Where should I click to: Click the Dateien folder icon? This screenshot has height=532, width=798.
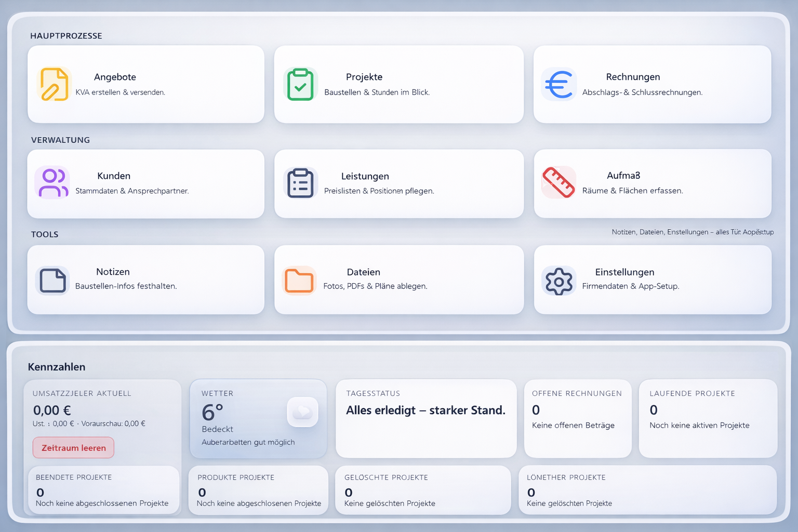tap(299, 280)
